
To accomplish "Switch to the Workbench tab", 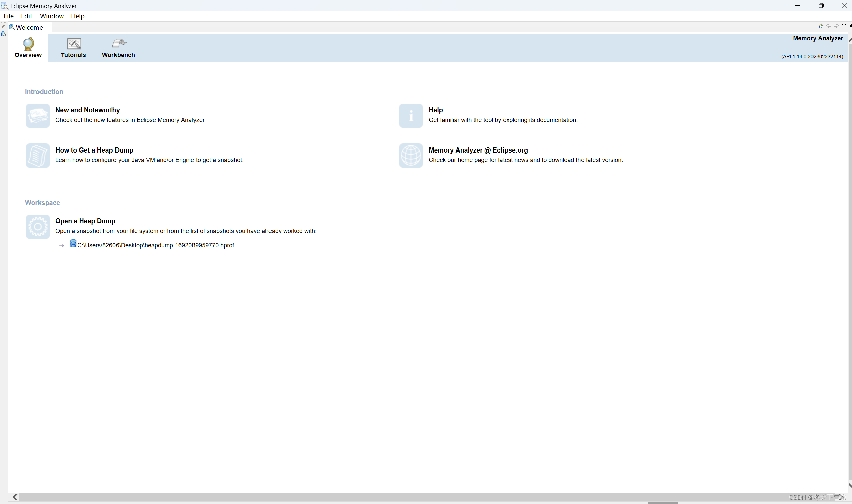I will (118, 47).
